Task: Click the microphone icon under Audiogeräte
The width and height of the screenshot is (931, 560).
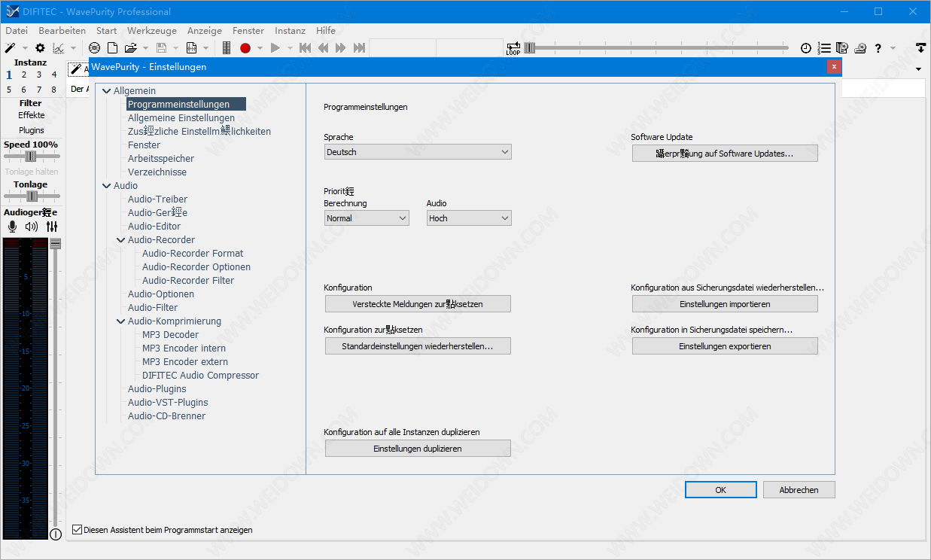Action: point(12,227)
